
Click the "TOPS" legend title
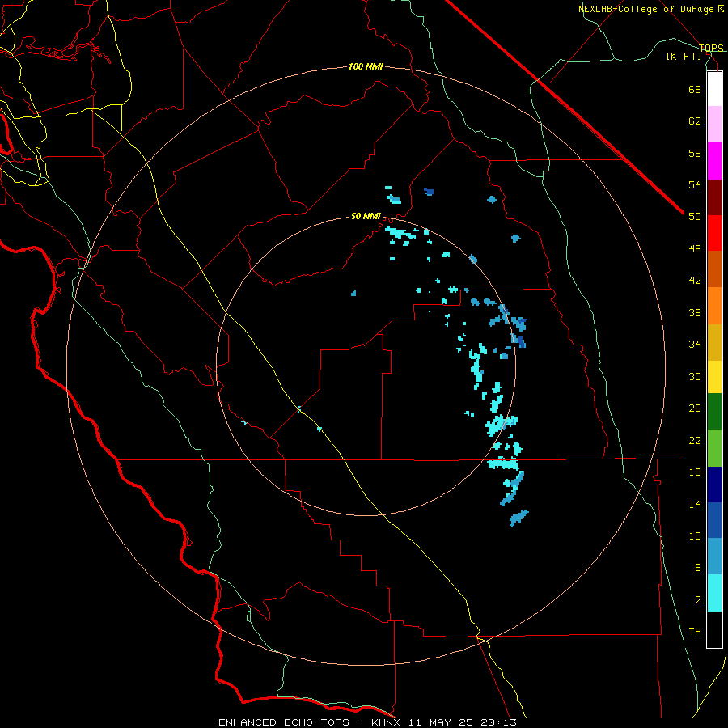(x=711, y=48)
